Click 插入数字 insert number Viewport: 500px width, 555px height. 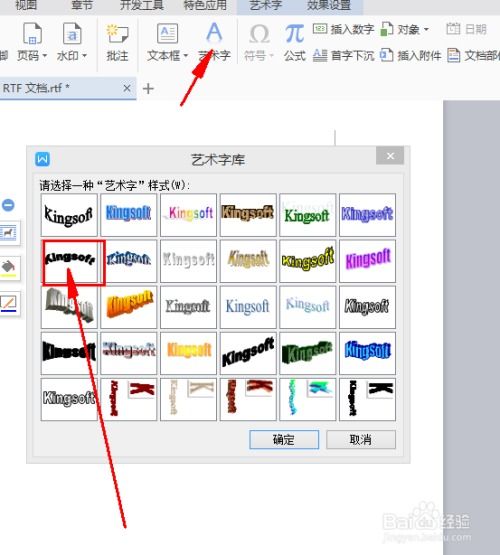pyautogui.click(x=343, y=29)
